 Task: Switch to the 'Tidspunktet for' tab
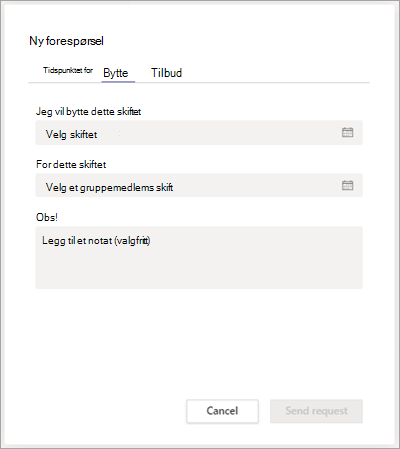click(68, 70)
